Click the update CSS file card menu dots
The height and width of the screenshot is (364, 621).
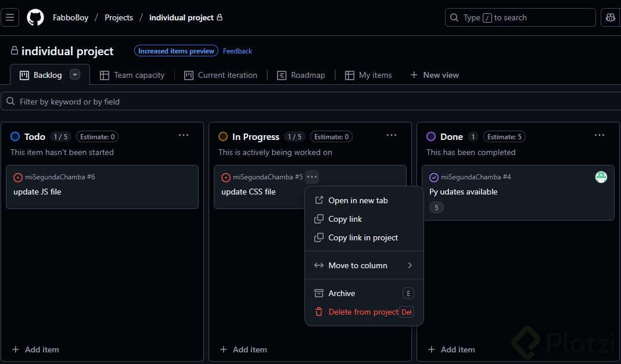click(312, 177)
